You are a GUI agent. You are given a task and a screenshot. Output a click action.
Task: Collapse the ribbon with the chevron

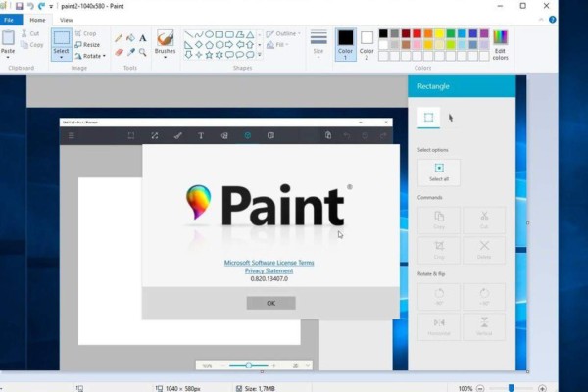tap(541, 20)
